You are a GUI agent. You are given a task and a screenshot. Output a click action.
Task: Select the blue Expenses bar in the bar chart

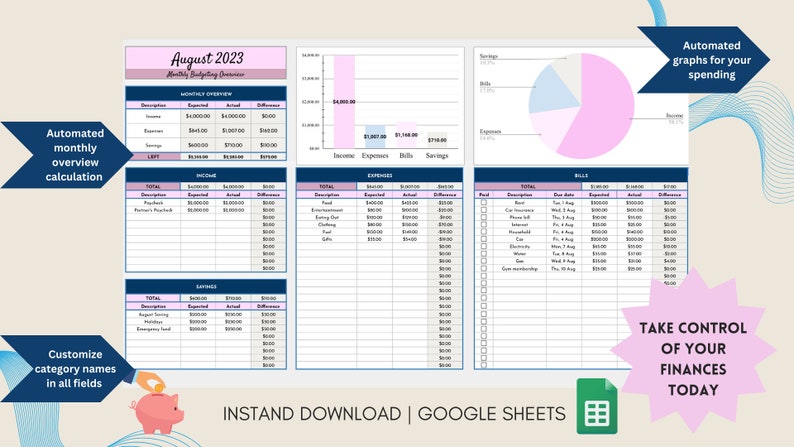point(375,137)
